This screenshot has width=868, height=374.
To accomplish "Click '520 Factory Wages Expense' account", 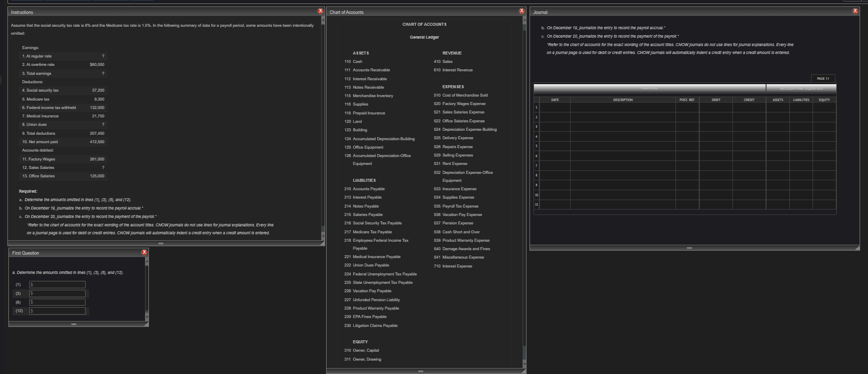I will coord(460,104).
